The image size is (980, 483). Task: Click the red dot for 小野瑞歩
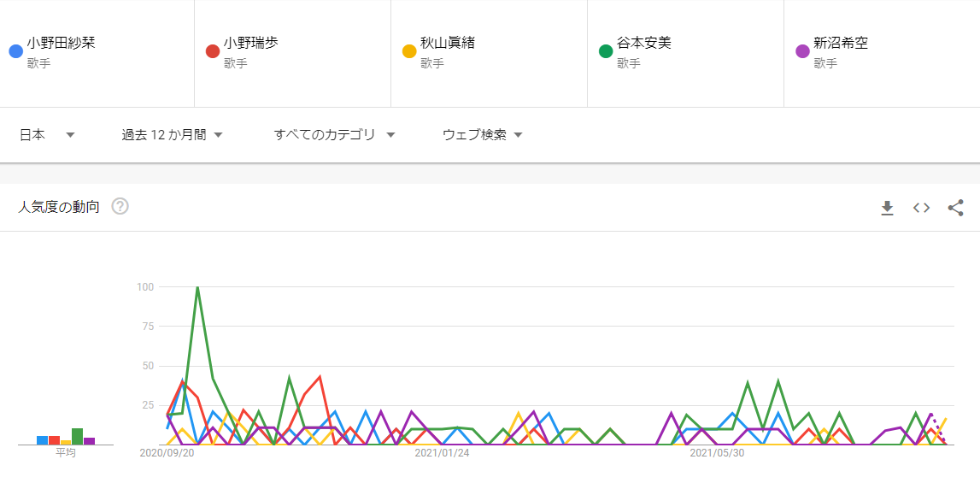[213, 51]
